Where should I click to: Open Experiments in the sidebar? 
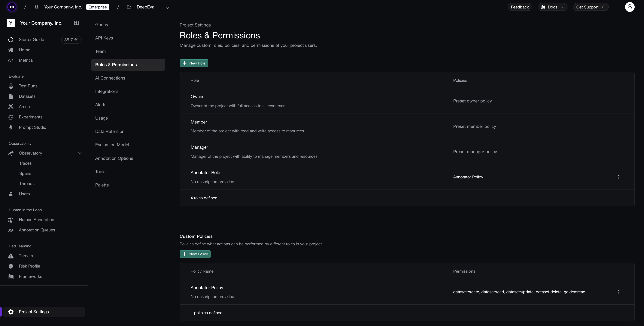[x=31, y=117]
